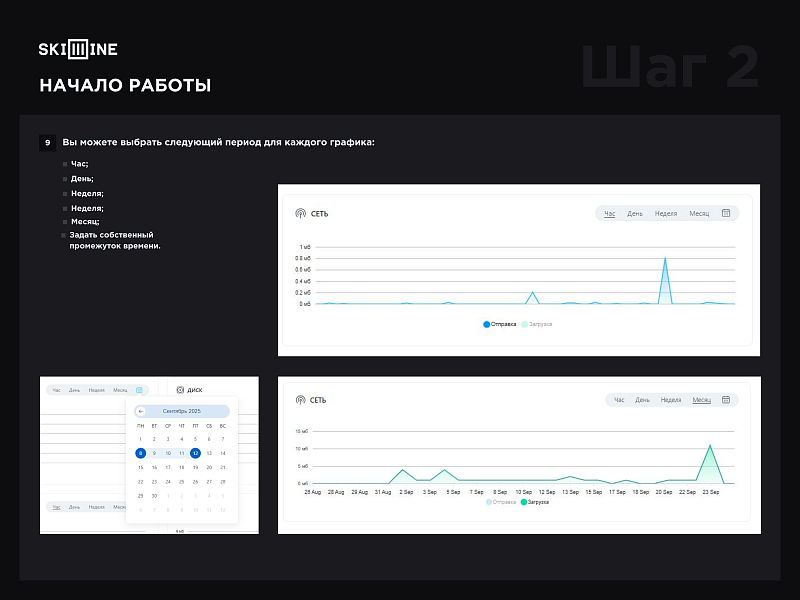The width and height of the screenshot is (800, 600).
Task: Click the network icon in top Сеть chart
Action: pyautogui.click(x=300, y=213)
